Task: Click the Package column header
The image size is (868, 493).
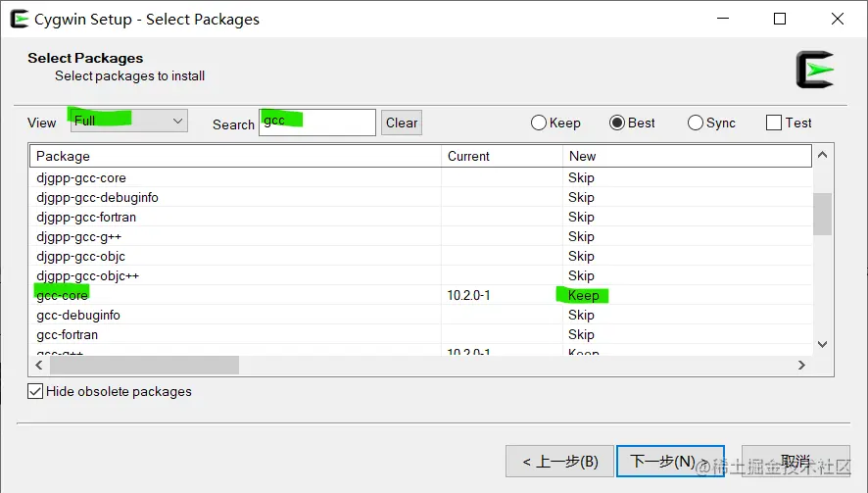Action: [x=235, y=156]
